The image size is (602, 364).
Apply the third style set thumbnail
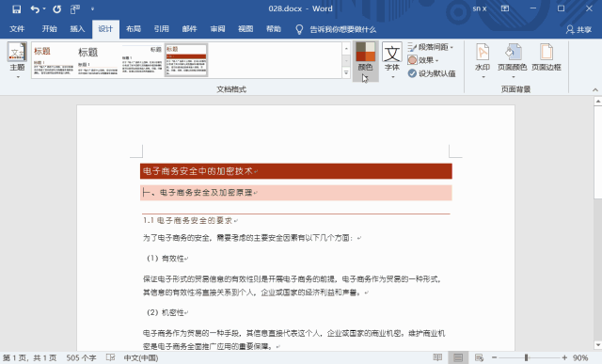[142, 60]
